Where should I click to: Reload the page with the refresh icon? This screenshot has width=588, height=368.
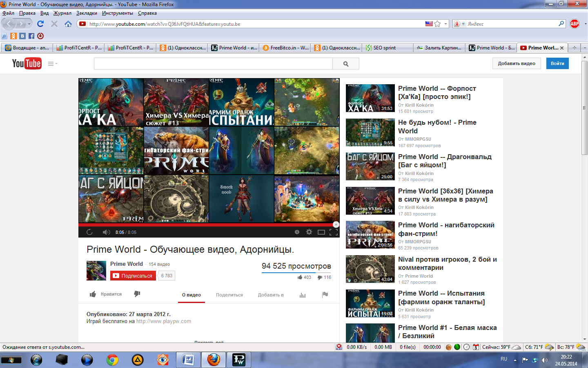point(40,24)
